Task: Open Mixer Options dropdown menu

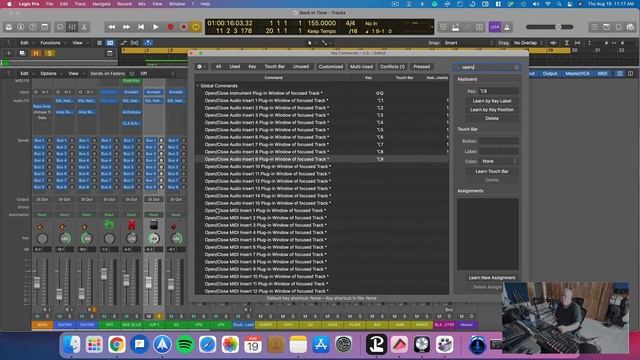Action: [x=50, y=73]
